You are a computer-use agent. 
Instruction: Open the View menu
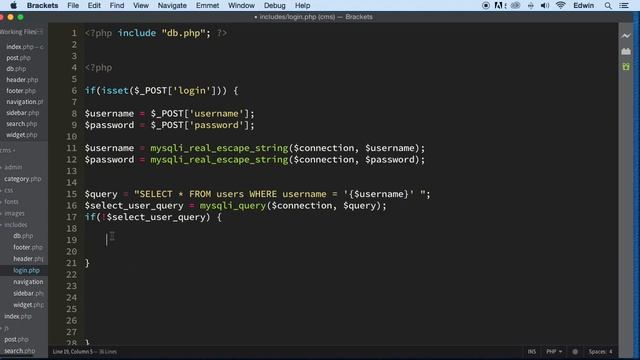[x=141, y=5]
